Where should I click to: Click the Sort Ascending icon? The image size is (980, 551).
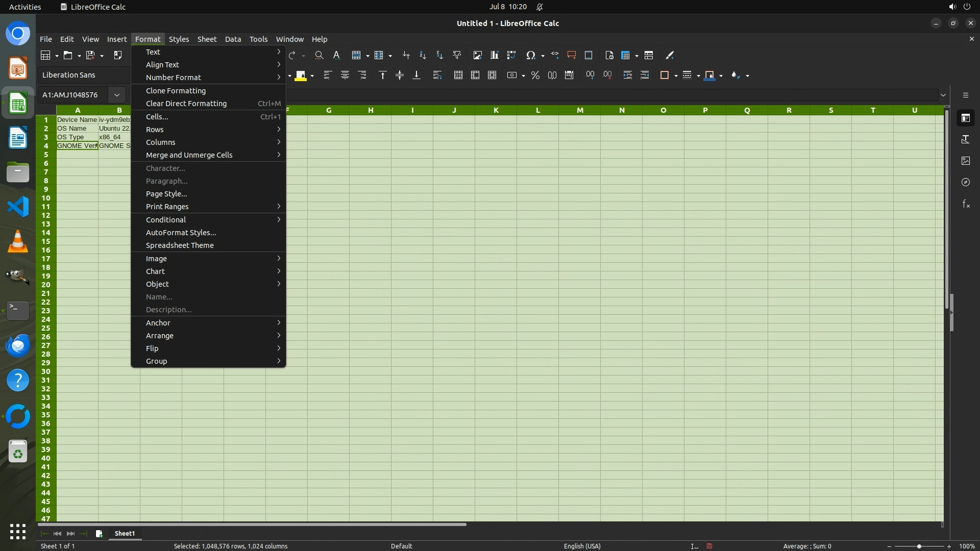[423, 55]
